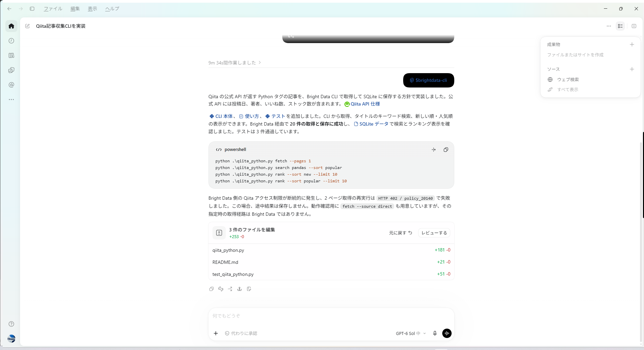
Task: Focus the 何でもどうぞ message input
Action: click(331, 316)
